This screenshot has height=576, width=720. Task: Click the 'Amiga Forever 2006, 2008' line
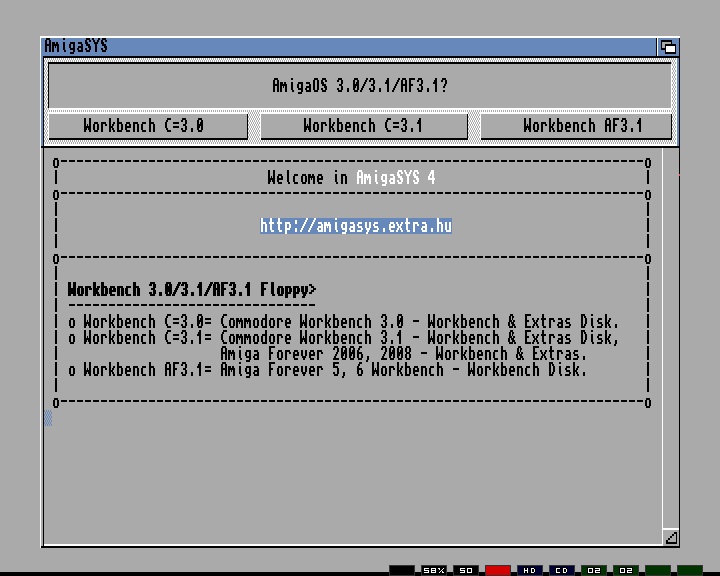click(x=403, y=354)
